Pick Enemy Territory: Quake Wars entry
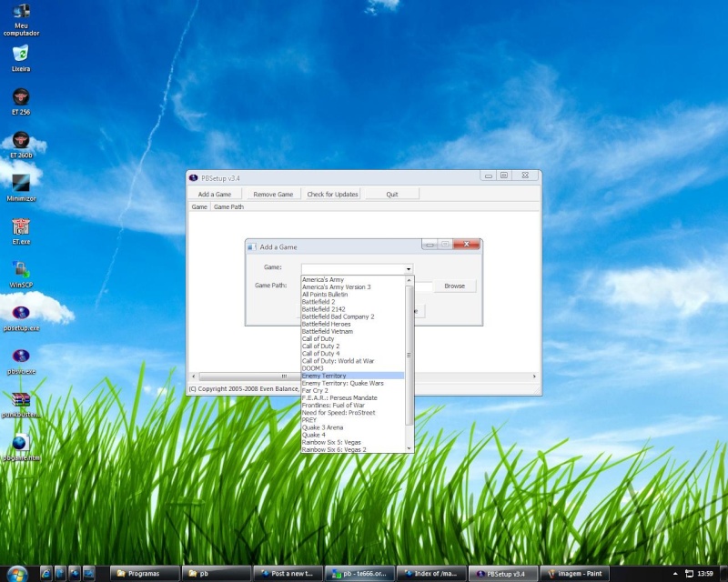 [353, 384]
